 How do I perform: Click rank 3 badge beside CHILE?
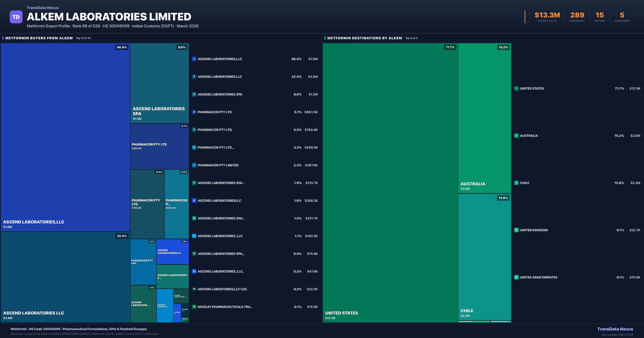coord(516,183)
